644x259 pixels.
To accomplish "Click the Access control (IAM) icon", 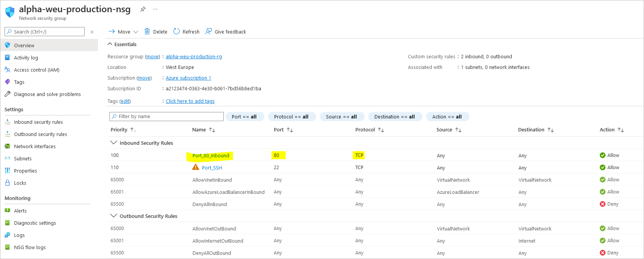I will 8,70.
